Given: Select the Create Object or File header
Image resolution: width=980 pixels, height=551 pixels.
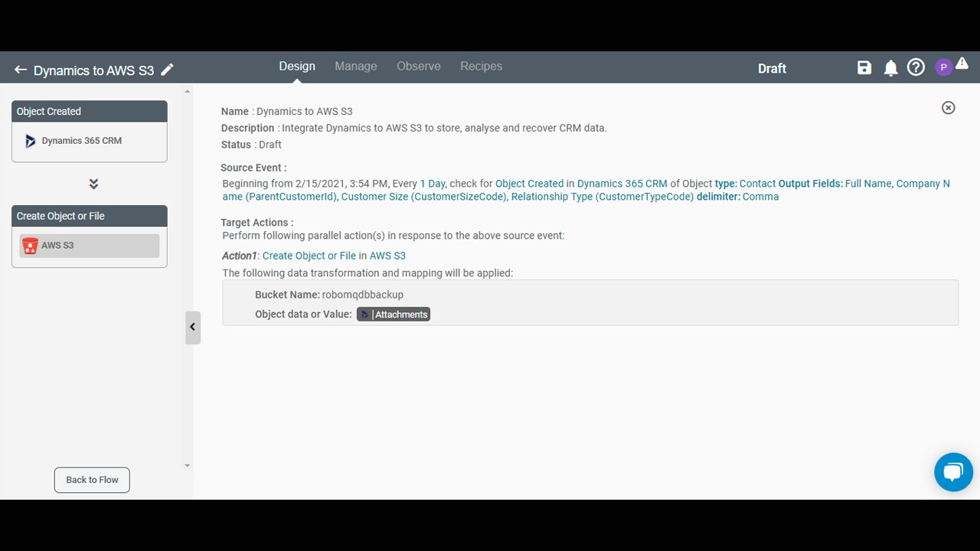Looking at the screenshot, I should [90, 216].
